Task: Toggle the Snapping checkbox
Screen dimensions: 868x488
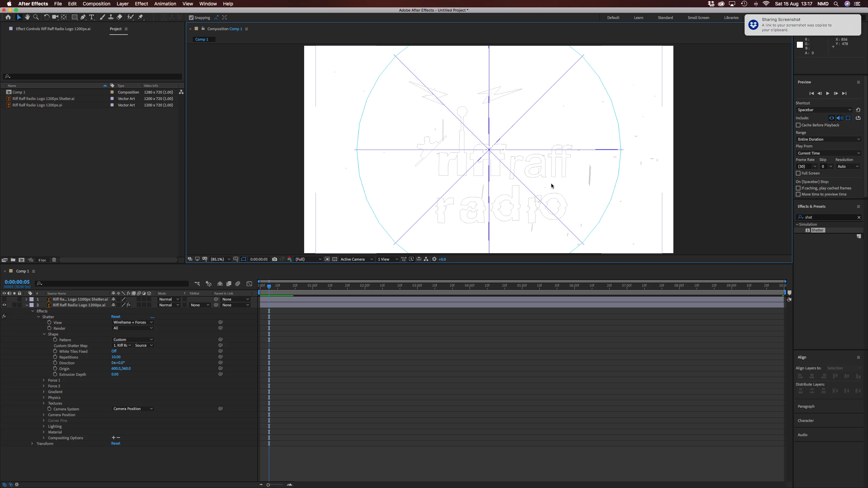Action: tap(191, 18)
